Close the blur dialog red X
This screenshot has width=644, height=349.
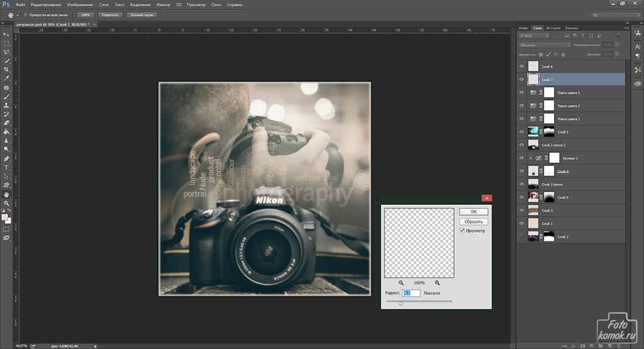(487, 198)
